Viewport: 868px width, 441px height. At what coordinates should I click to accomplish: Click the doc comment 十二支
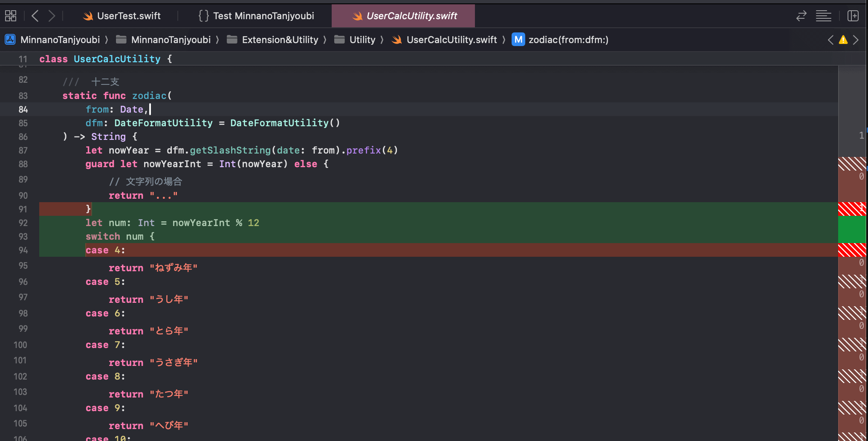coord(91,82)
